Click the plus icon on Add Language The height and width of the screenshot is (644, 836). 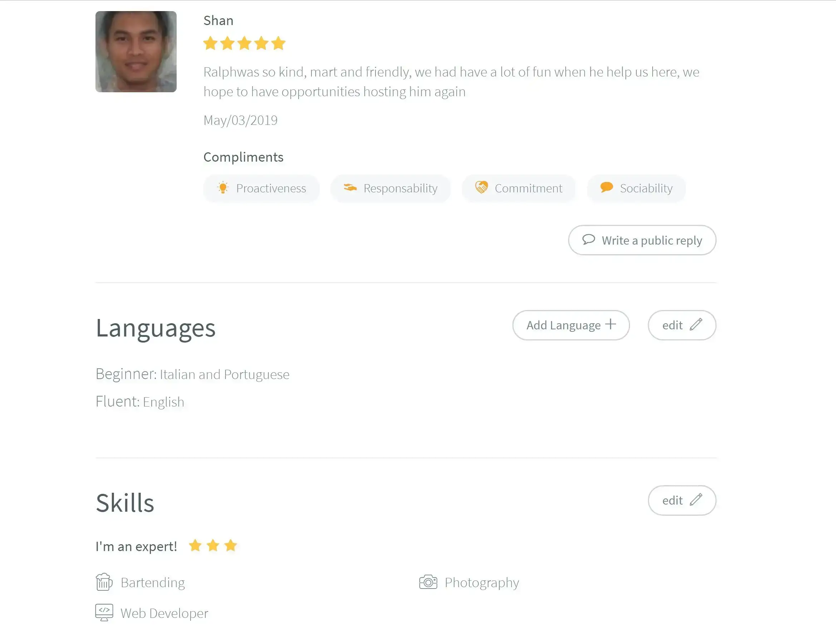[x=610, y=324]
